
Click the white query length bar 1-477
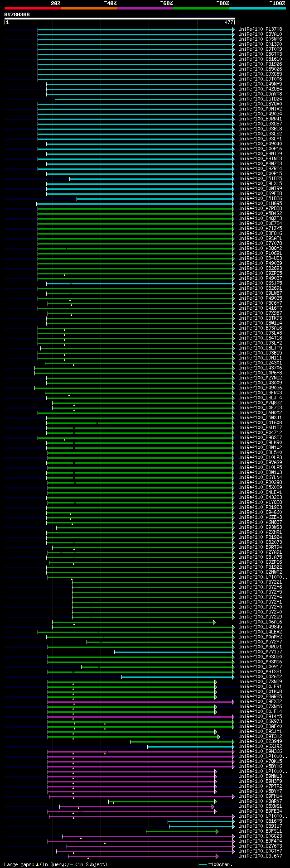[119, 19]
